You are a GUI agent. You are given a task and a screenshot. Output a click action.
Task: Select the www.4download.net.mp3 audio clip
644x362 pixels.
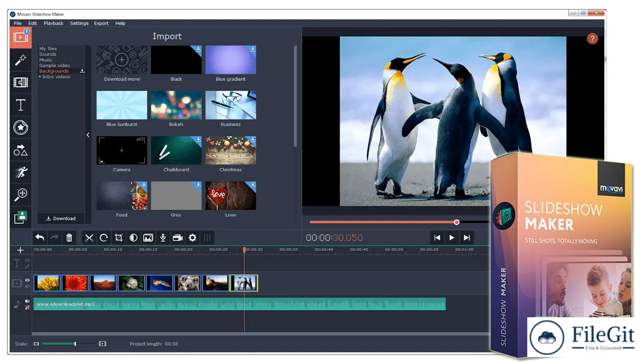239,304
